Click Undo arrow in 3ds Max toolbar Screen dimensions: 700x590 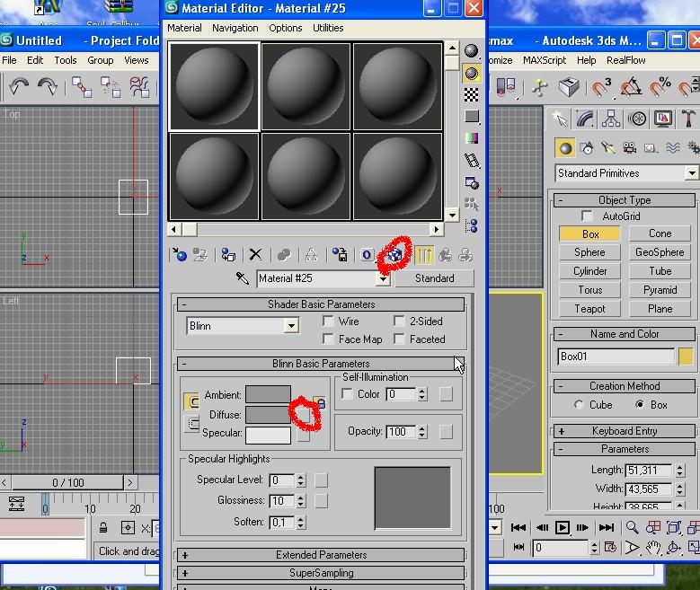pos(18,86)
